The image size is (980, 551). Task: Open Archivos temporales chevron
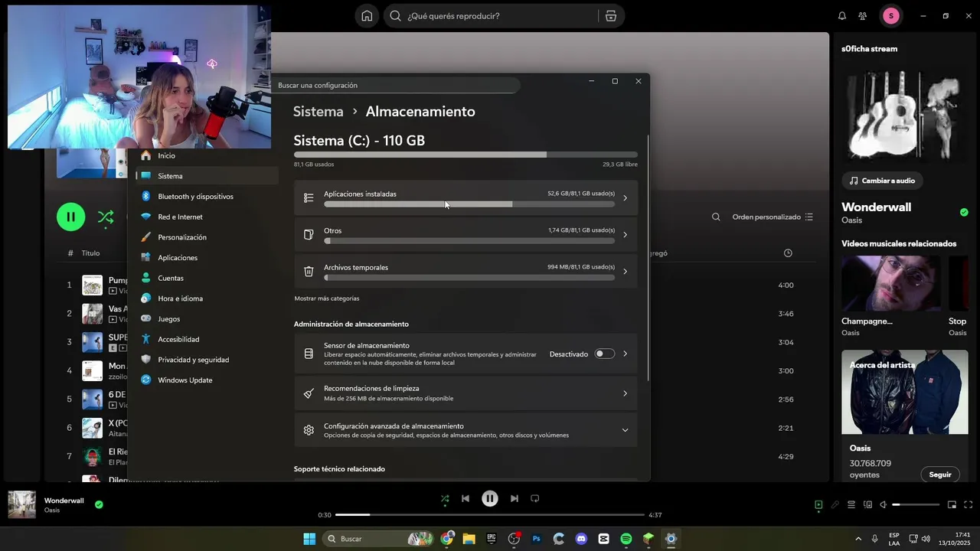pyautogui.click(x=625, y=272)
